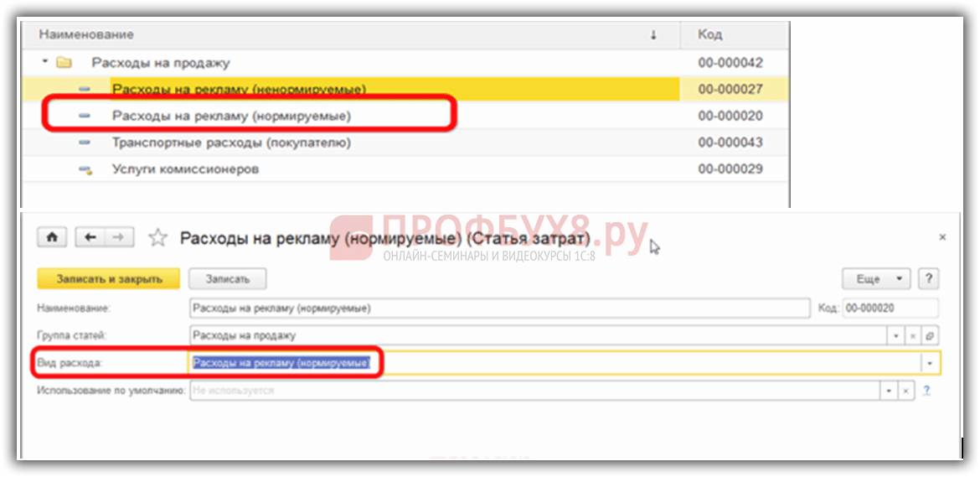Viewport: 980px width, 477px height.
Task: Expand the Использование по умолчанию dropdown
Action: tap(887, 391)
